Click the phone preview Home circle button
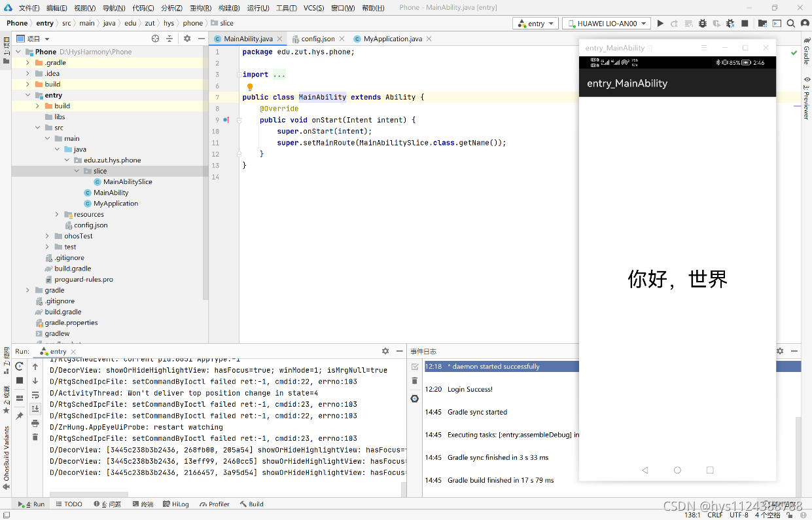 pos(678,470)
